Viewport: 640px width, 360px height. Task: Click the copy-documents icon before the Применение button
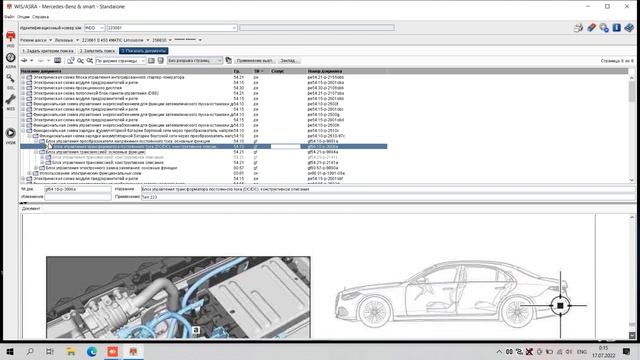pyautogui.click(x=229, y=60)
